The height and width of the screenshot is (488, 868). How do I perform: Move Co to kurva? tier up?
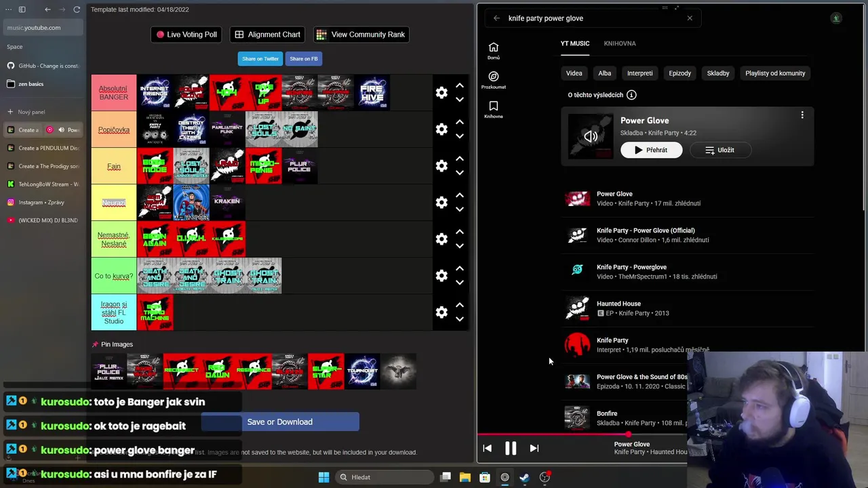460,268
